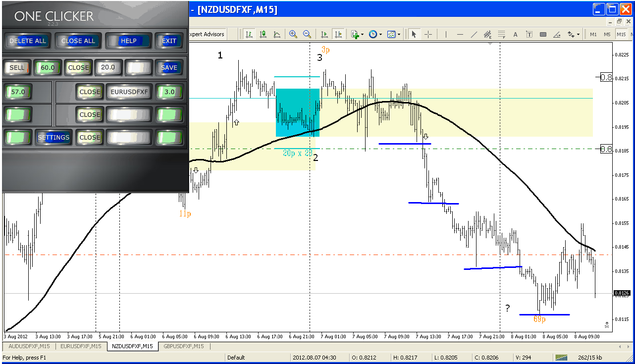Screen dimensions: 635x364
Task: Click the 262/15 kb status text
Action: [589, 357]
